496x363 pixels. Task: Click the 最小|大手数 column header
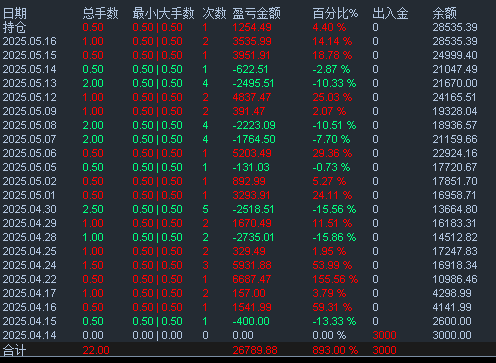(x=163, y=13)
